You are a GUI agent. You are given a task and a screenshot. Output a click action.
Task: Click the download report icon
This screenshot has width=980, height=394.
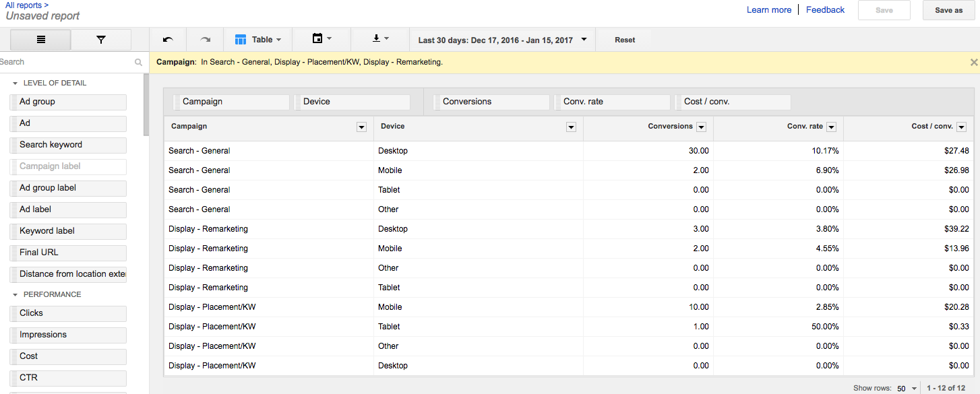coord(381,39)
